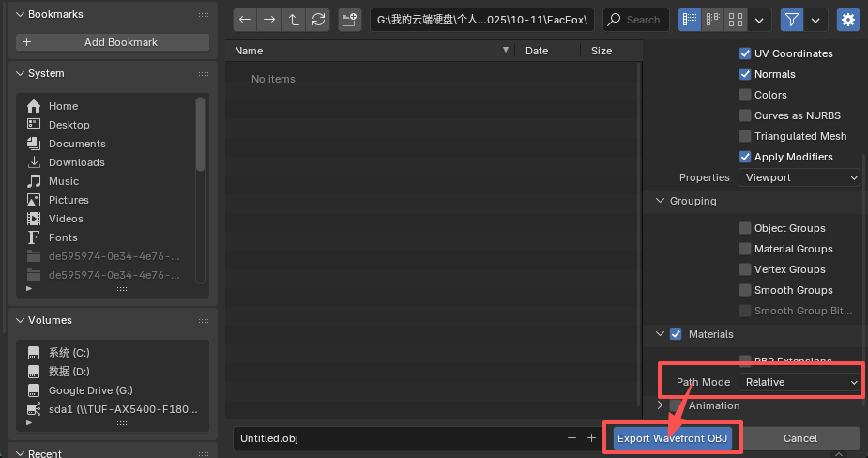Enable Vertex Groups export
The height and width of the screenshot is (458, 868).
pos(745,269)
